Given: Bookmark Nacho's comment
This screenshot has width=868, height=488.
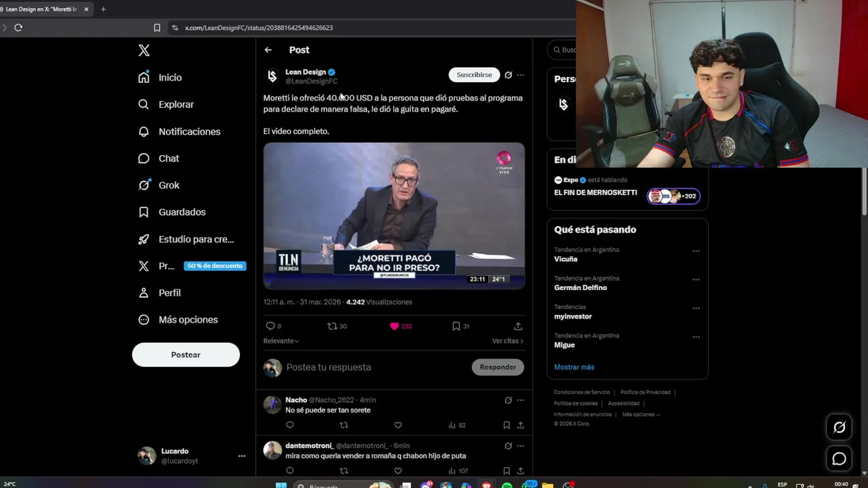Looking at the screenshot, I should click(507, 425).
